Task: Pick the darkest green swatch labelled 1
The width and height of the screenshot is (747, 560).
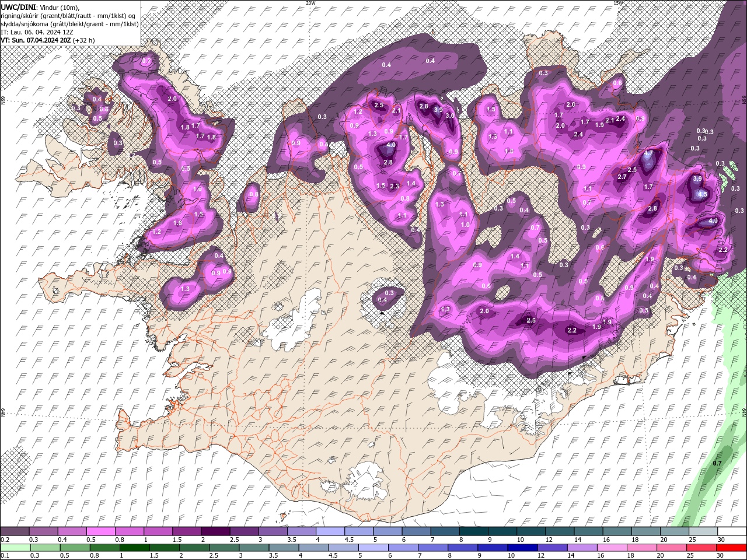Action: (134, 548)
